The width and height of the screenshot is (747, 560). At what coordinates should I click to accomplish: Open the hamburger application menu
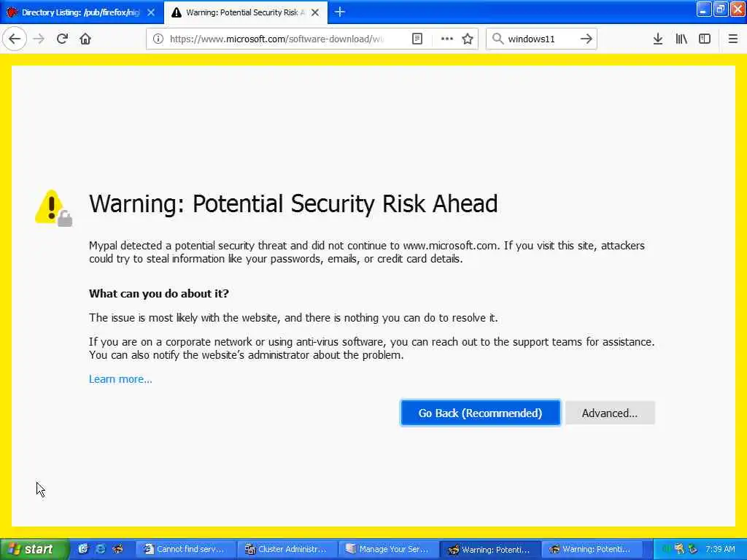[x=733, y=39]
